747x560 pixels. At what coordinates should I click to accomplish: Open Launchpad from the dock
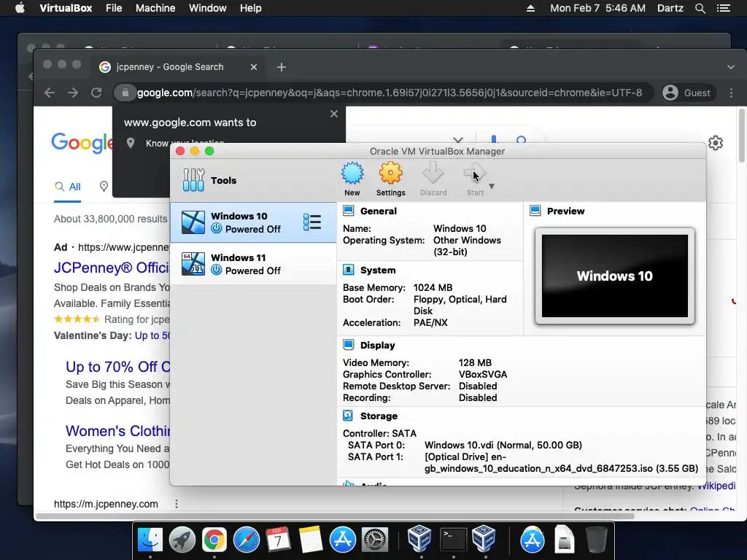coord(182,540)
